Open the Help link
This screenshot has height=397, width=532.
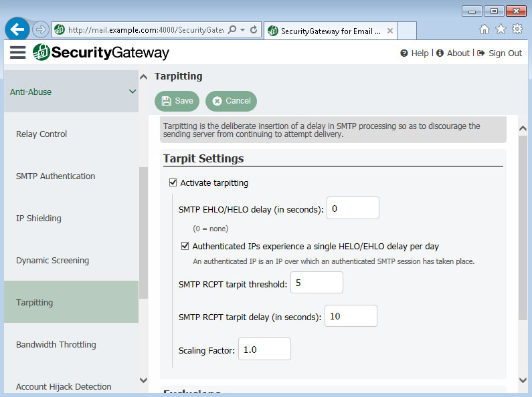click(415, 53)
